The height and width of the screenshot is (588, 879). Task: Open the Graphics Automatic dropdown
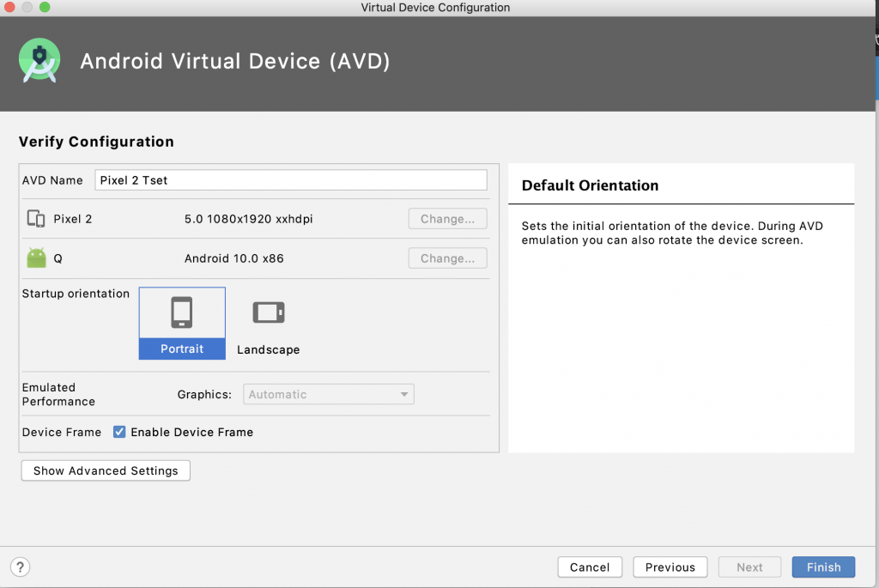pos(329,394)
